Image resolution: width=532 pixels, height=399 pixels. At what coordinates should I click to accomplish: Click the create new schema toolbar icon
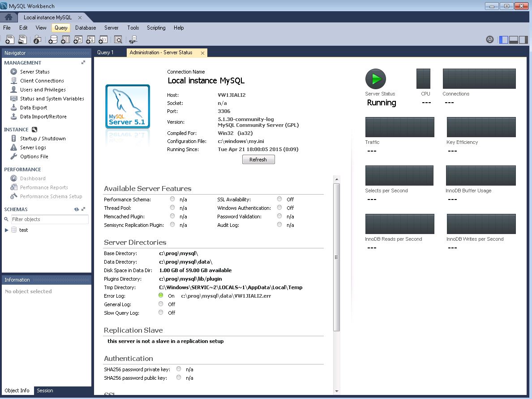pyautogui.click(x=52, y=40)
